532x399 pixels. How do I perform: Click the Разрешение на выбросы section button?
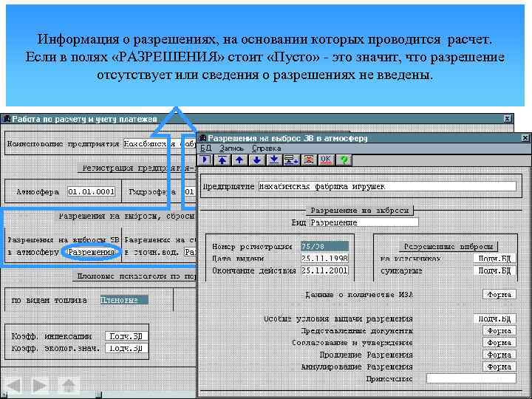coord(360,211)
